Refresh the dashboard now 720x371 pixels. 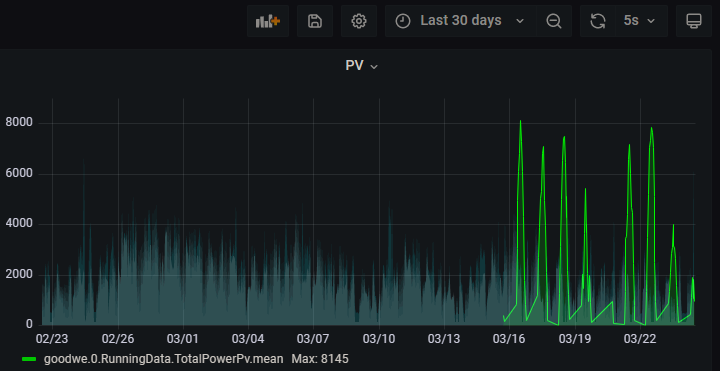coord(598,21)
